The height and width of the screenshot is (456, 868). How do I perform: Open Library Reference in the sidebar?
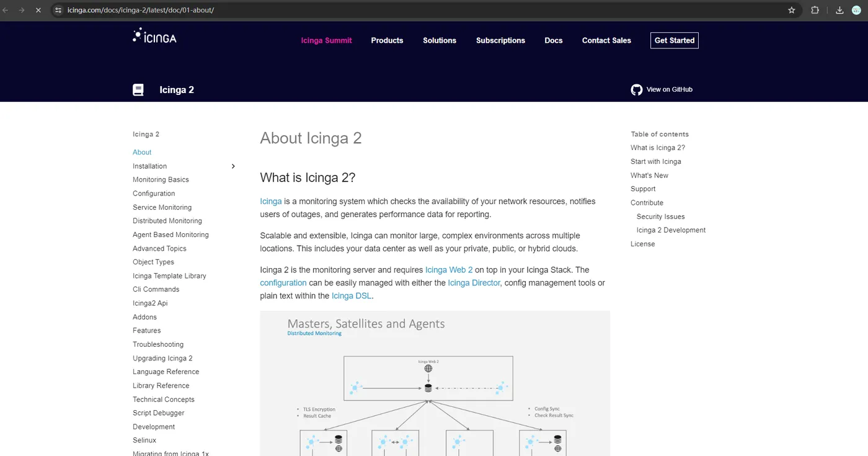(161, 385)
